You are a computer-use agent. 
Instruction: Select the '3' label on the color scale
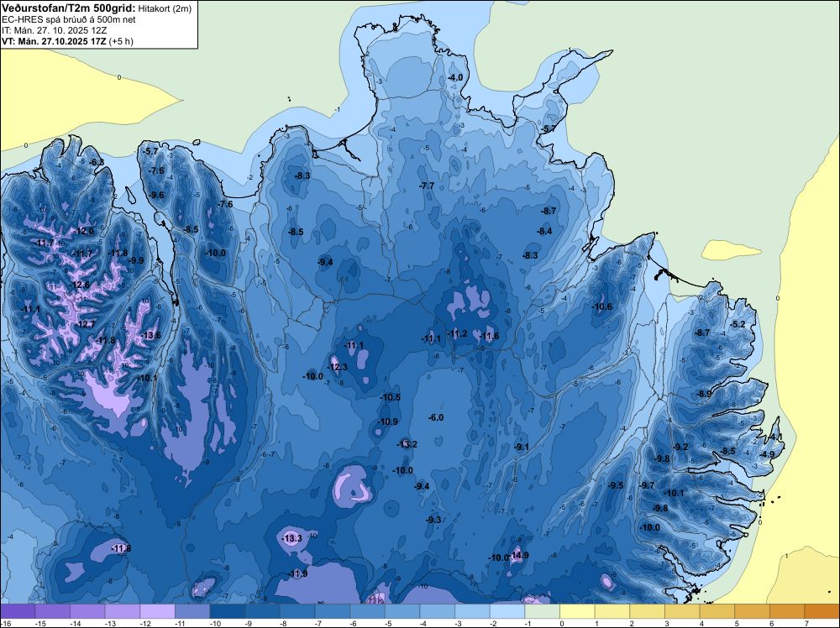[667, 623]
